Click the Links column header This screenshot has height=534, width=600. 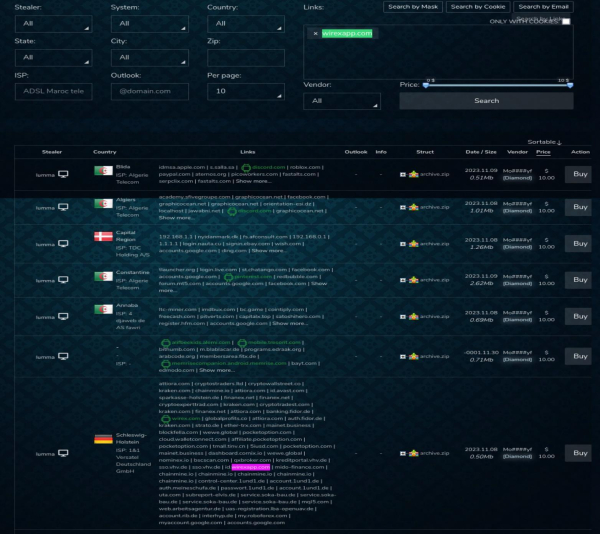(248, 152)
